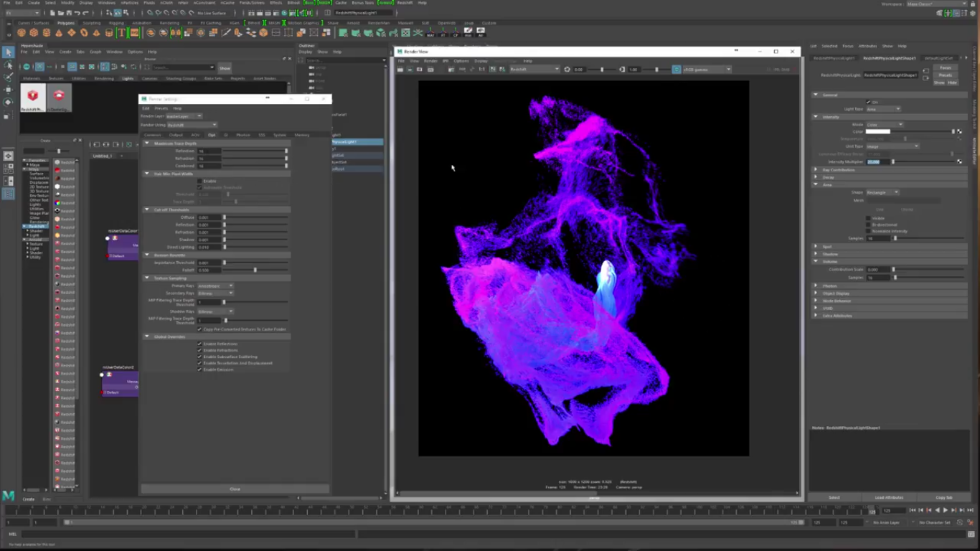Click the polygon sphere shelf icon

22,33
